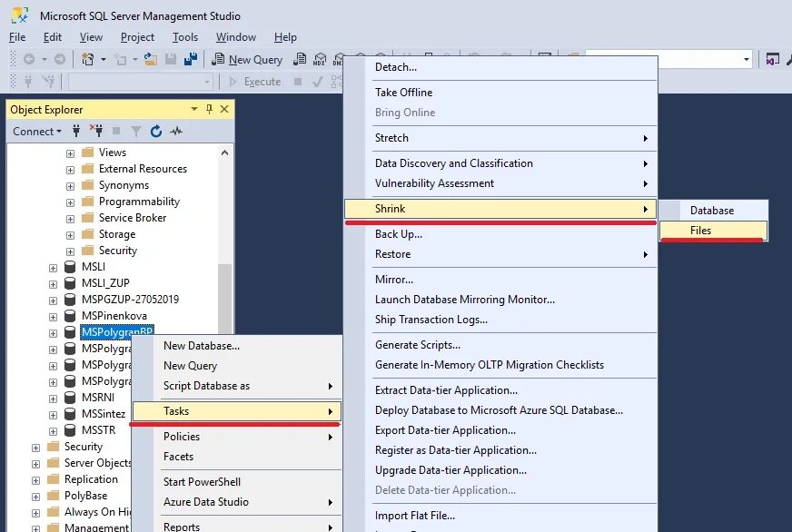Click the Save single disk icon
This screenshot has height=532, width=792.
171,60
